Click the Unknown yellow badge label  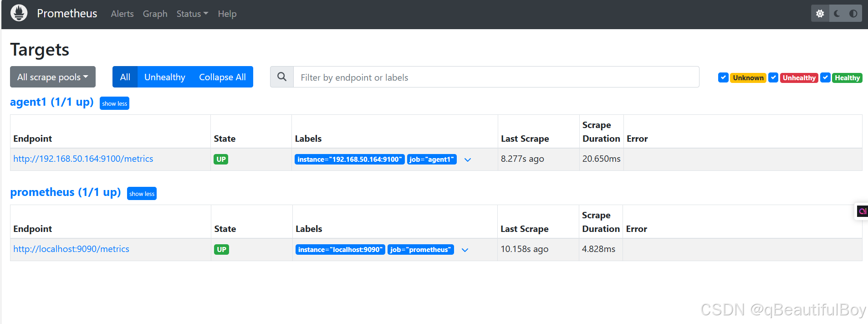[748, 77]
